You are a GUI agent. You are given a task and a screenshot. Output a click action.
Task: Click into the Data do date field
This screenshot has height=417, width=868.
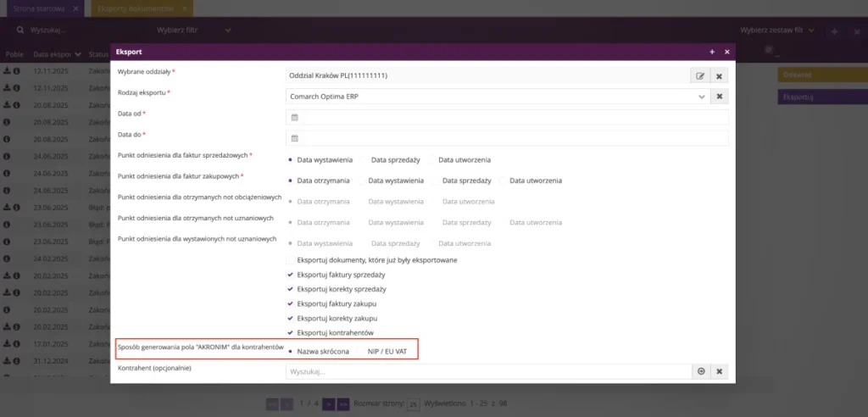[507, 138]
